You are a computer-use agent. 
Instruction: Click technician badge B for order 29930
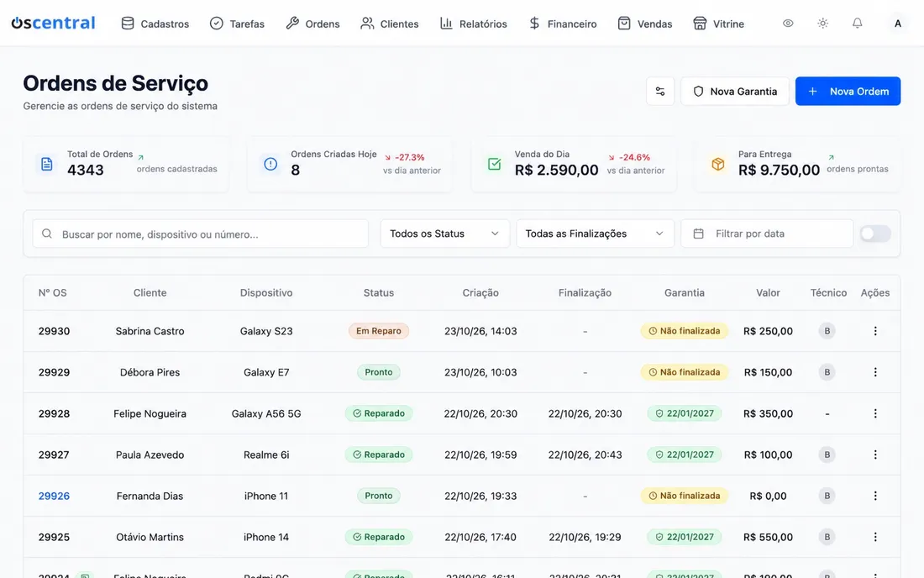pyautogui.click(x=827, y=331)
